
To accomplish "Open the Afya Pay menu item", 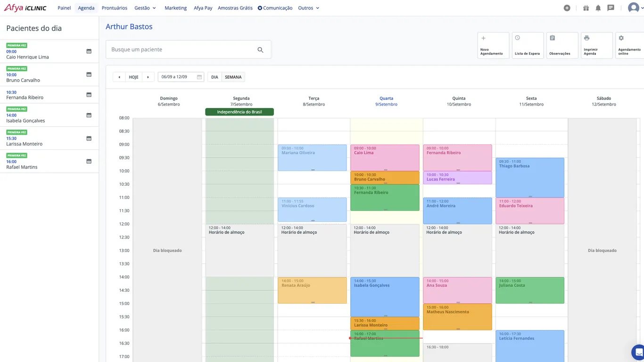I will pyautogui.click(x=203, y=8).
